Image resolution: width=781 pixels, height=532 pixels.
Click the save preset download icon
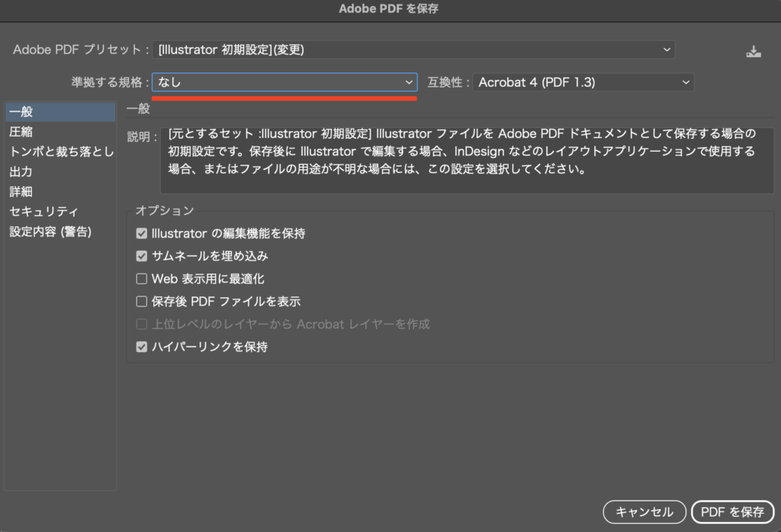[x=753, y=52]
